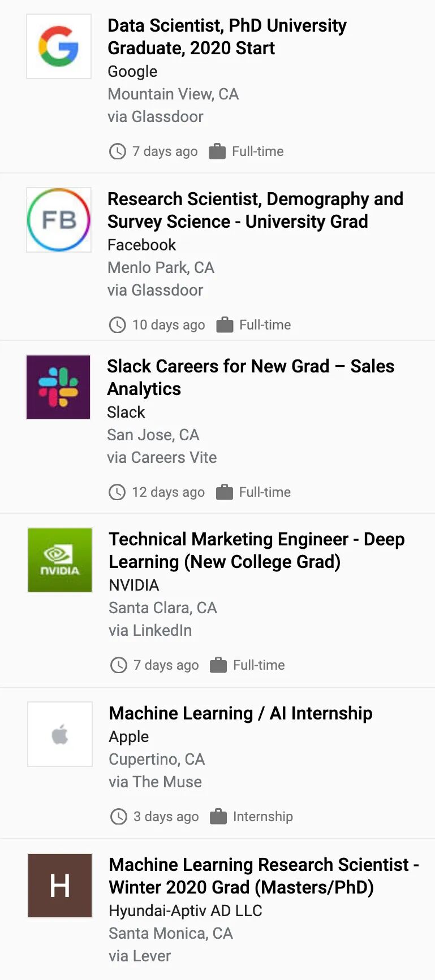Click the via LinkedIn source text

150,630
